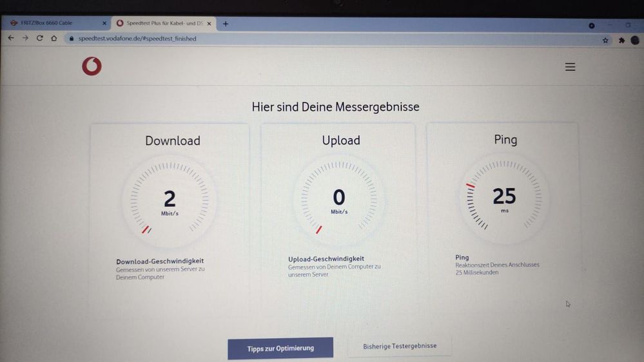Click the Vodafone logo
Screen dimensions: 644x362
click(92, 66)
